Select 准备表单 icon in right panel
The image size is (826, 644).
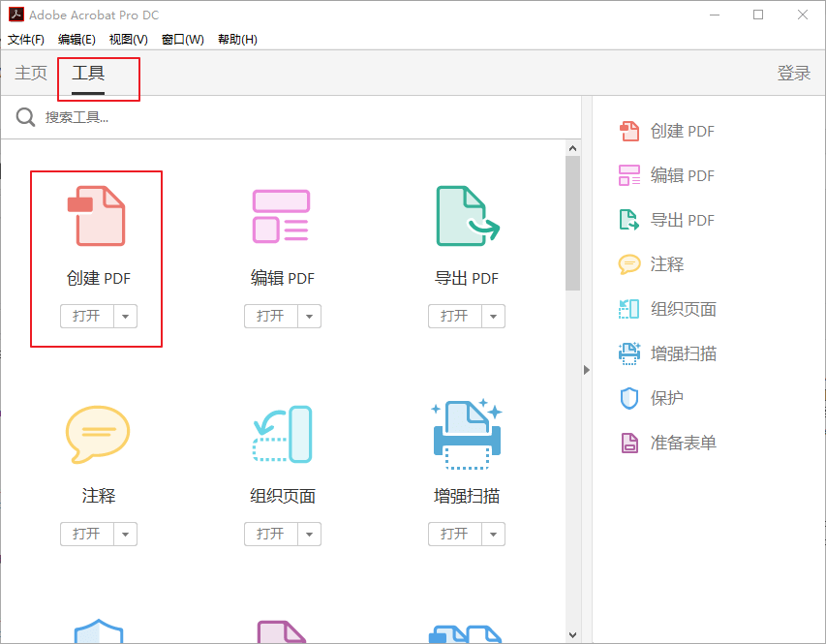click(x=629, y=443)
